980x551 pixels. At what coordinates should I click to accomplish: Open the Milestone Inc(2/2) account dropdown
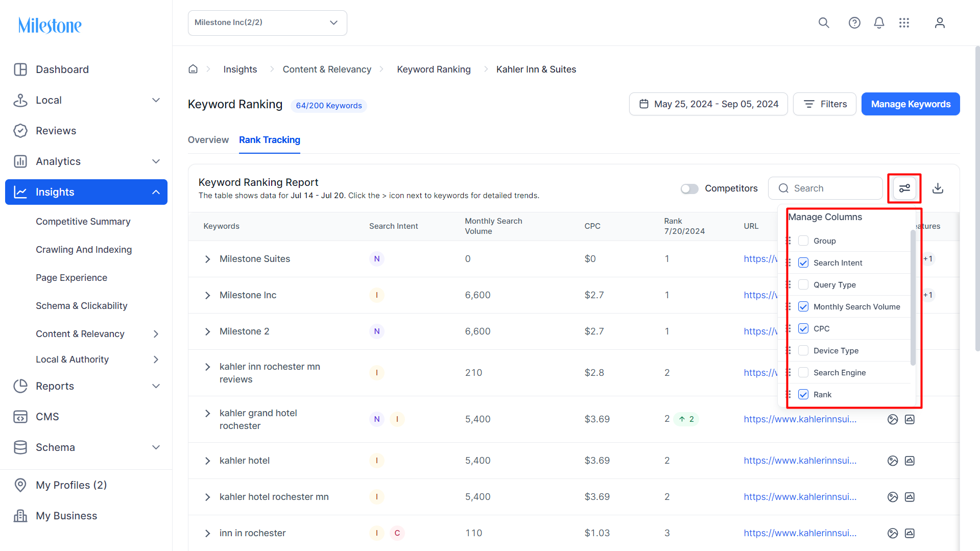(268, 23)
